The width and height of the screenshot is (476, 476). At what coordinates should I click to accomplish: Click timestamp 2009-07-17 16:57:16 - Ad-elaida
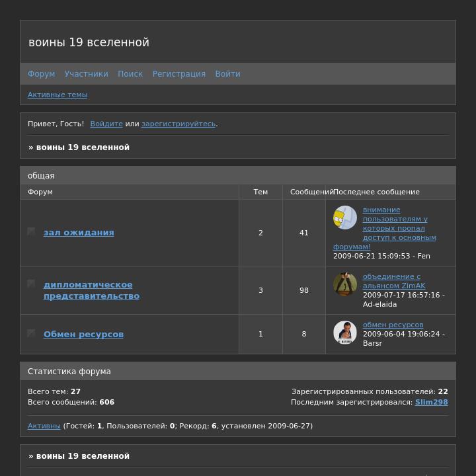click(404, 299)
